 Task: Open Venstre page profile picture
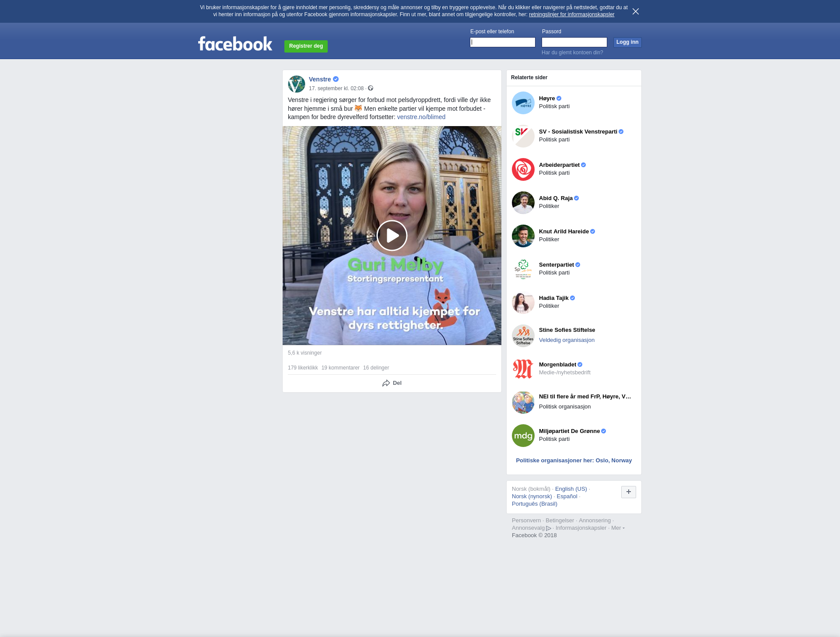297,84
